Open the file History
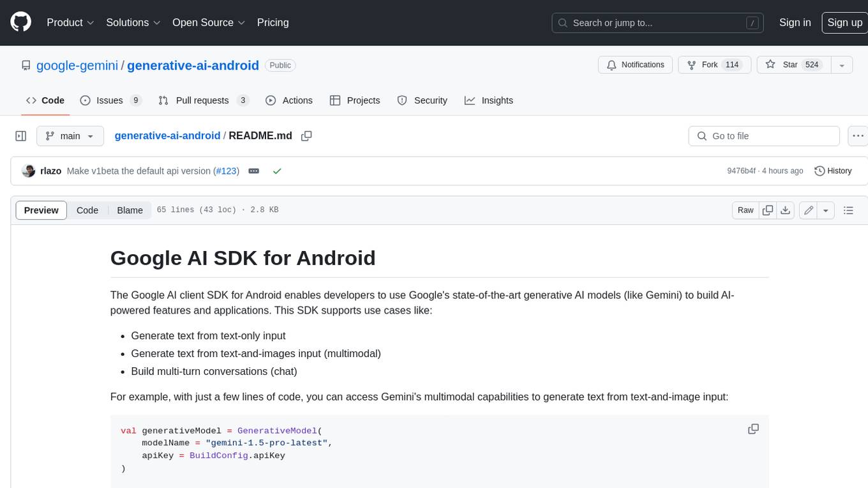 pos(833,171)
